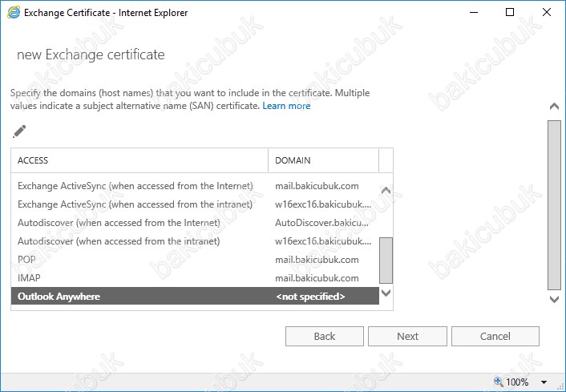Select the IMAP row

(x=195, y=278)
